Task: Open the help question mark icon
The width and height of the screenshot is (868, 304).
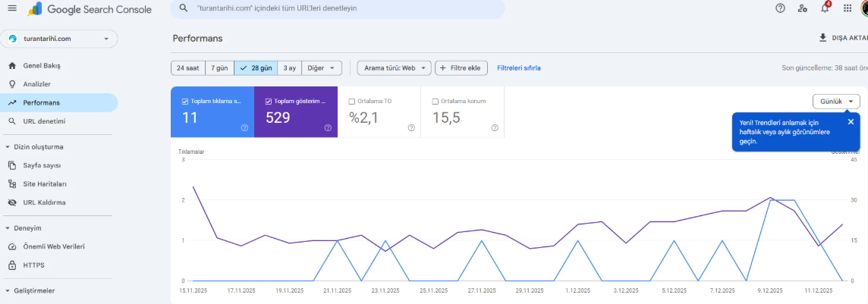Action: pos(781,8)
